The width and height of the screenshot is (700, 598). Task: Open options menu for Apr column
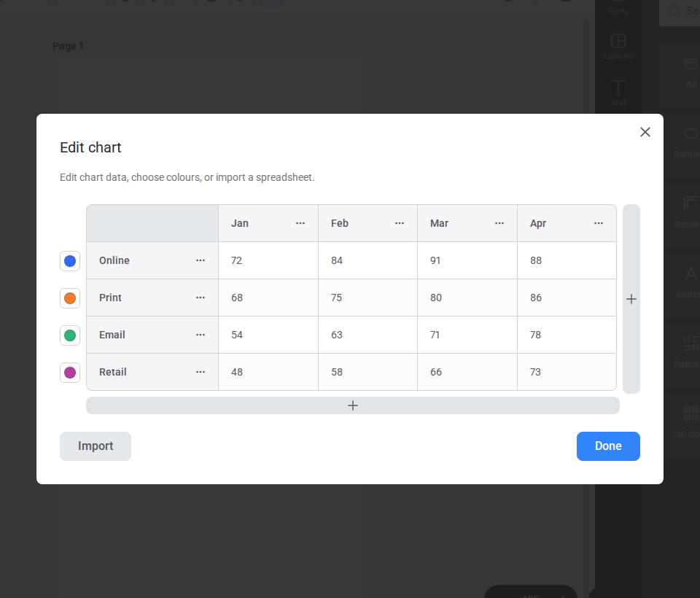599,223
